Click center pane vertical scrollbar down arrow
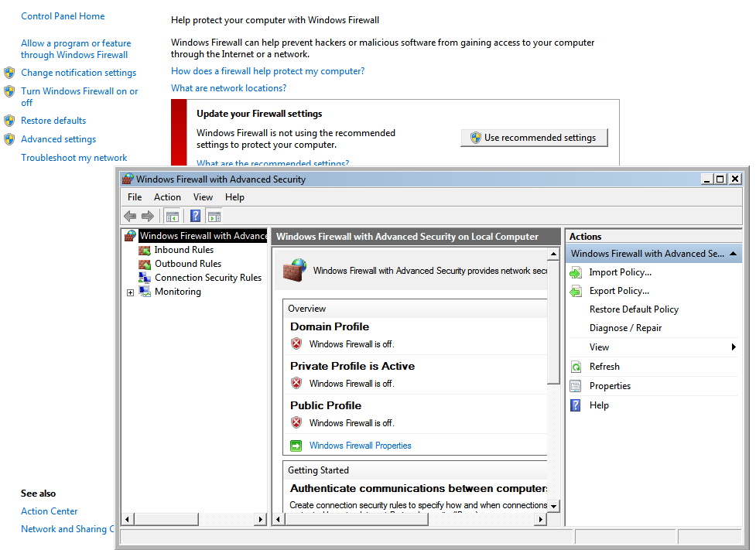The height and width of the screenshot is (550, 756). point(553,506)
